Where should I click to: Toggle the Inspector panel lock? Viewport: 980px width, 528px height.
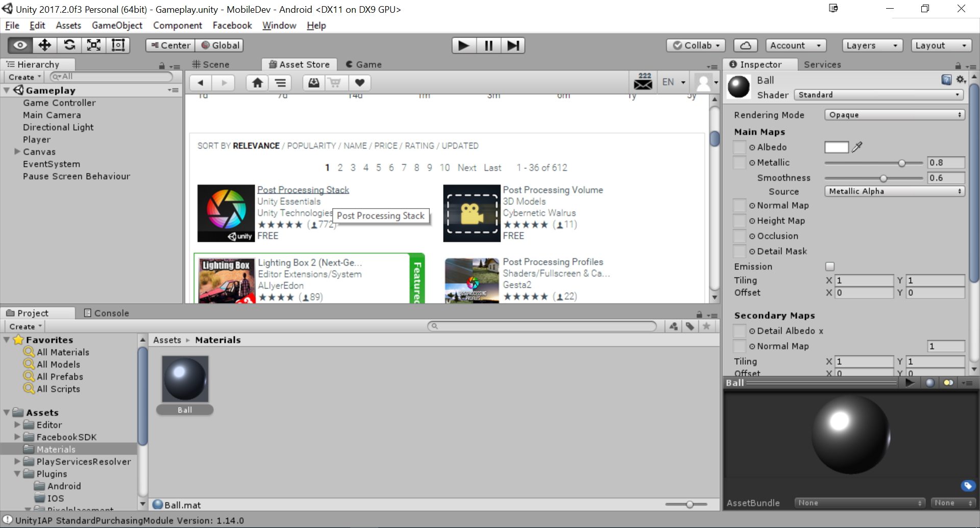[x=958, y=66]
